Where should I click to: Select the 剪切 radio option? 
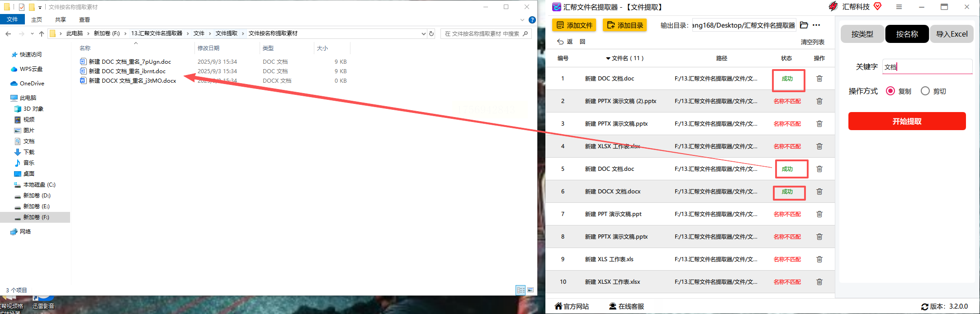click(925, 91)
